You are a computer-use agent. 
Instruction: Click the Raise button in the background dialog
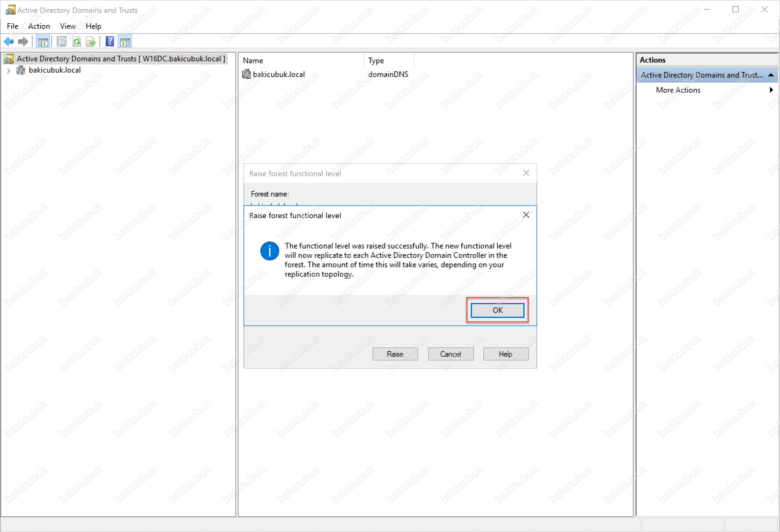click(x=395, y=354)
